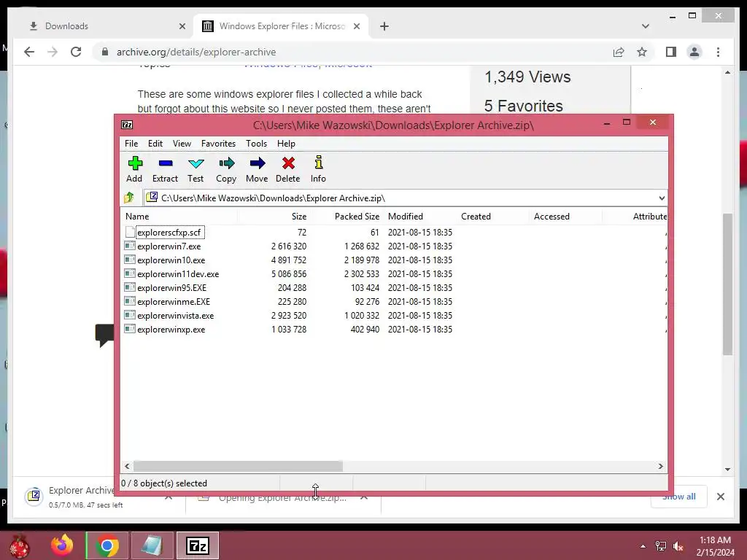This screenshot has width=747, height=560.
Task: Click the right arrow of horizontal scrollbar
Action: [x=661, y=466]
